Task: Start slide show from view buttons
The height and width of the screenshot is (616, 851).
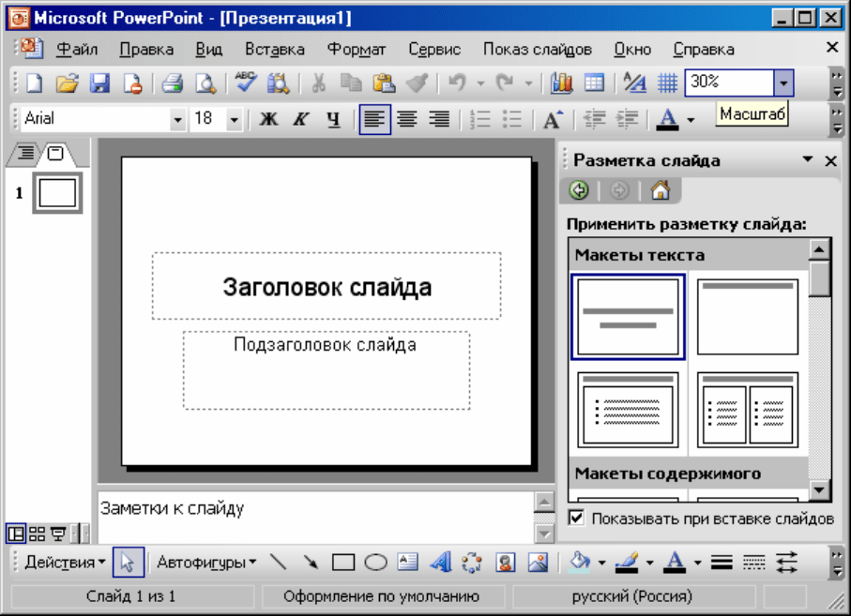Action: pos(57,534)
